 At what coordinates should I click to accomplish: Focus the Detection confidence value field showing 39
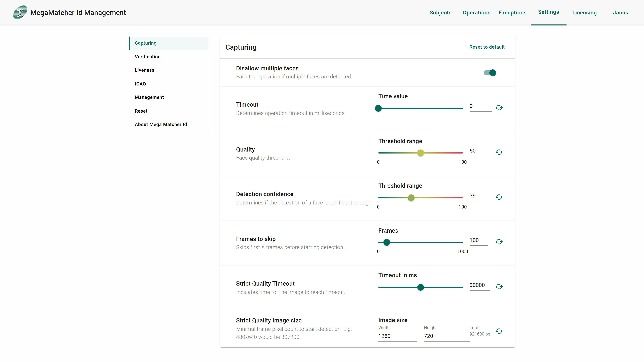477,196
